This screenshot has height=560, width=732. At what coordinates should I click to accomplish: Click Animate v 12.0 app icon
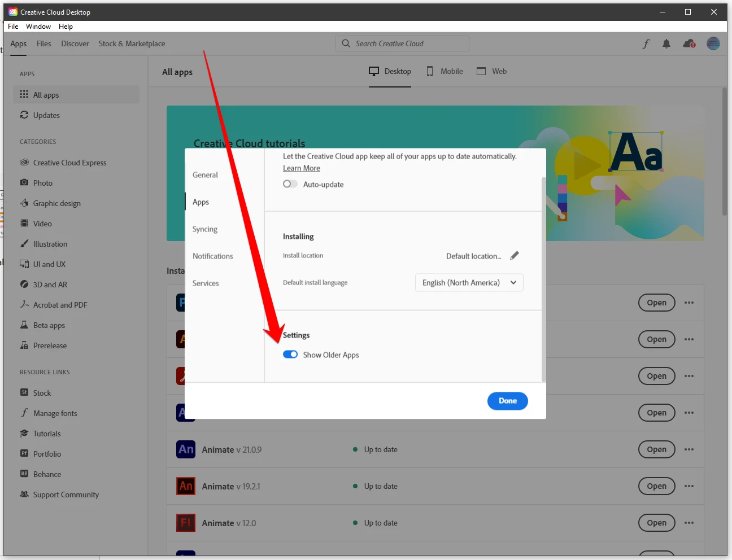[x=186, y=523]
